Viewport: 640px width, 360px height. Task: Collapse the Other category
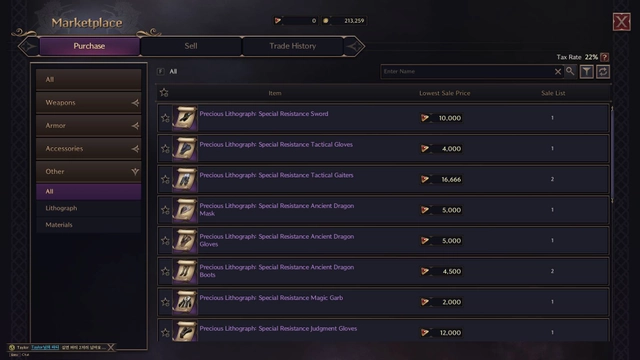click(x=89, y=171)
